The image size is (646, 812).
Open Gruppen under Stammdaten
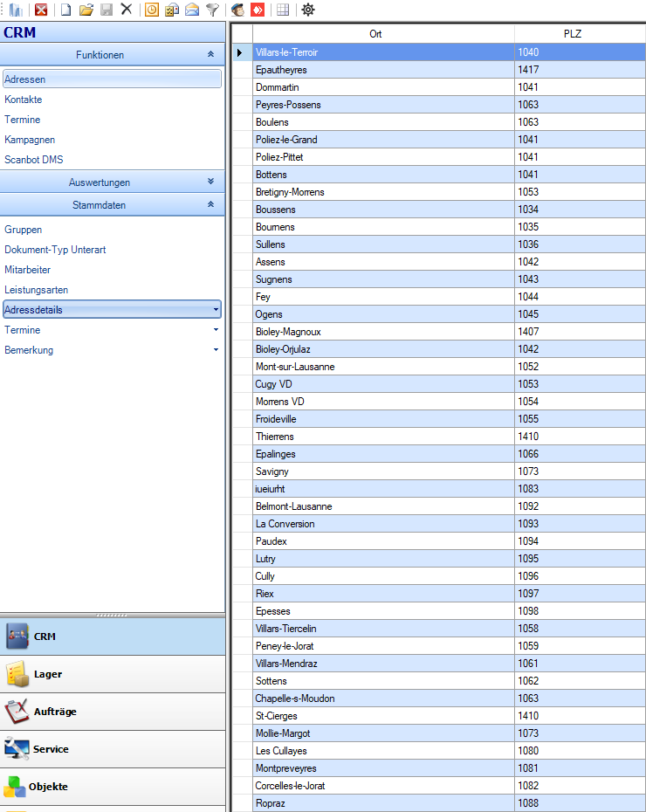coord(24,230)
